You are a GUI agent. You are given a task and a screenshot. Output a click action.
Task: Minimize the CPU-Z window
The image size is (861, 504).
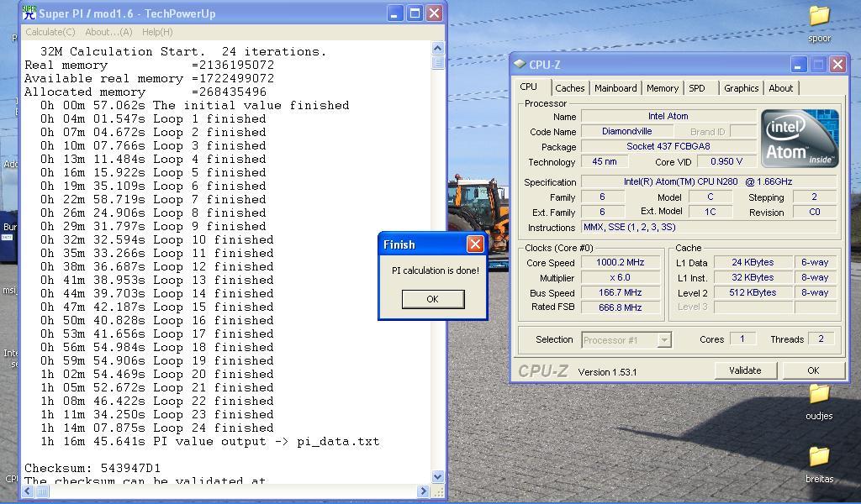click(799, 65)
